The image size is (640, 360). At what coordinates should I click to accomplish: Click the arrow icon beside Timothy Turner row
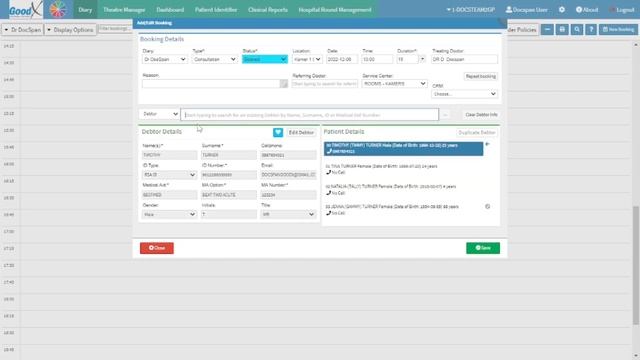(x=487, y=144)
